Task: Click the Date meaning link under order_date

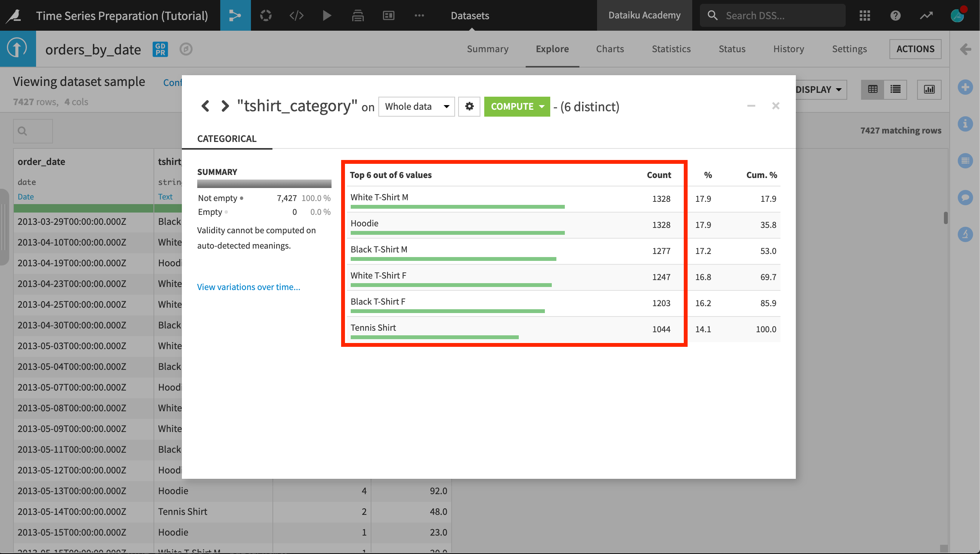Action: 26,196
